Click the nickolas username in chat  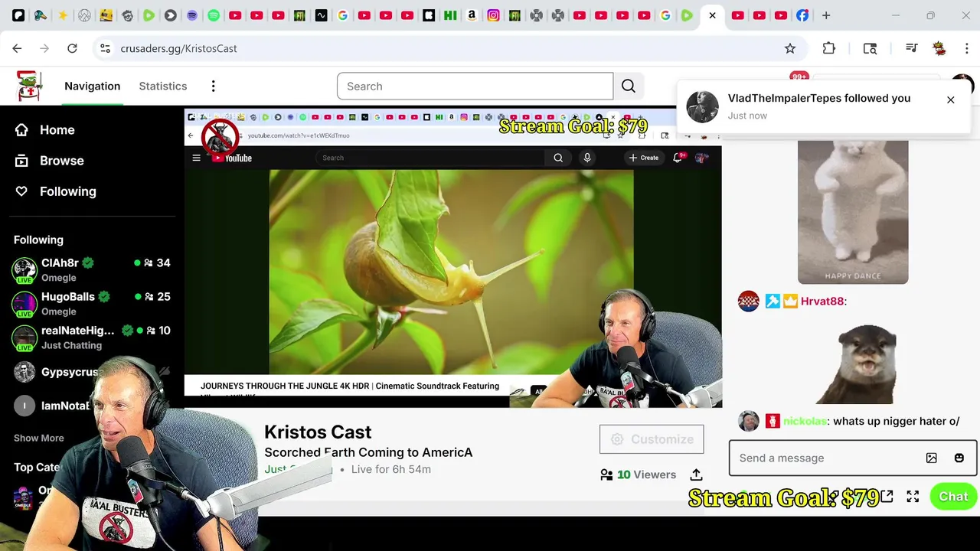(805, 421)
